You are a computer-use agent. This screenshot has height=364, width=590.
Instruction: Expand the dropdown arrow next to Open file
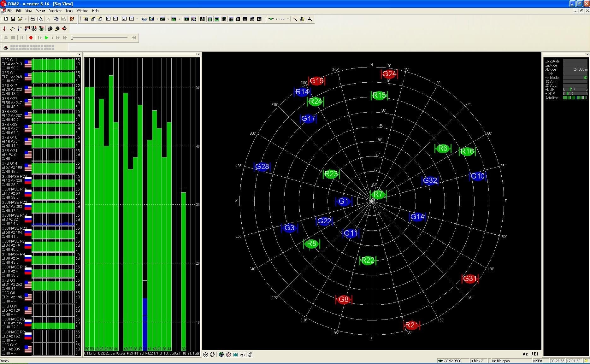pos(26,19)
